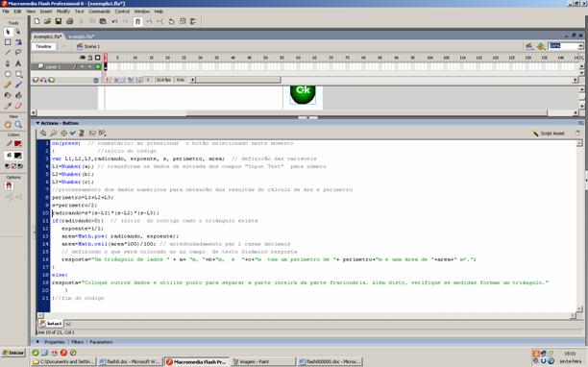The height and width of the screenshot is (367, 588).
Task: Toggle Script Assist mode
Action: (549, 134)
